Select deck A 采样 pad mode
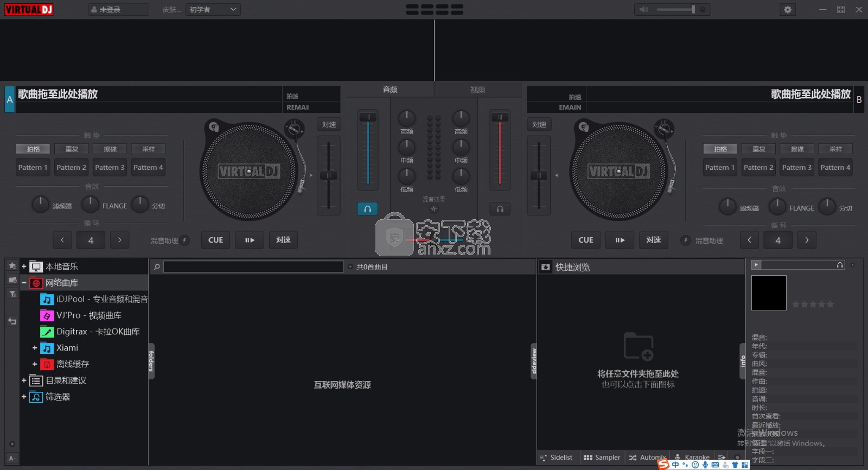 [x=149, y=149]
